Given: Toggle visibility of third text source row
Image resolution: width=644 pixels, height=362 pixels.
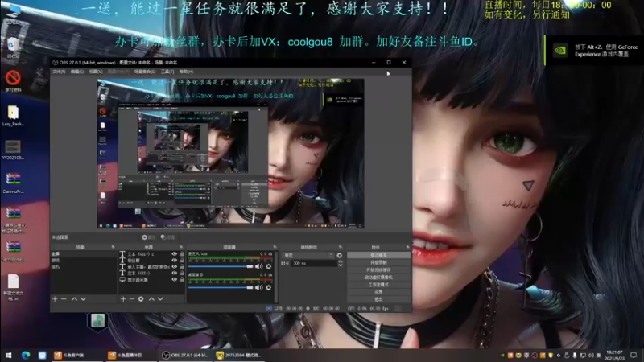Looking at the screenshot, I should pos(174,267).
